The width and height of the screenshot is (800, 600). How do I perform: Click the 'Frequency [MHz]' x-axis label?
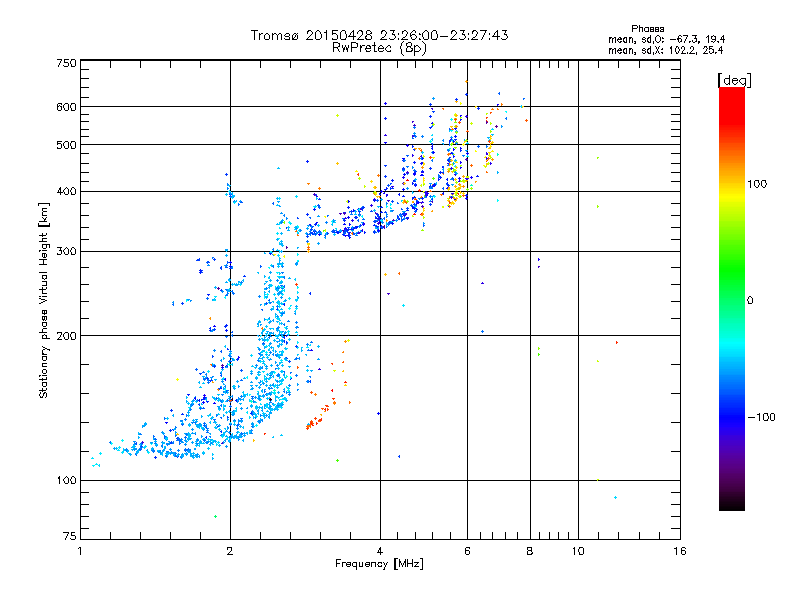379,564
